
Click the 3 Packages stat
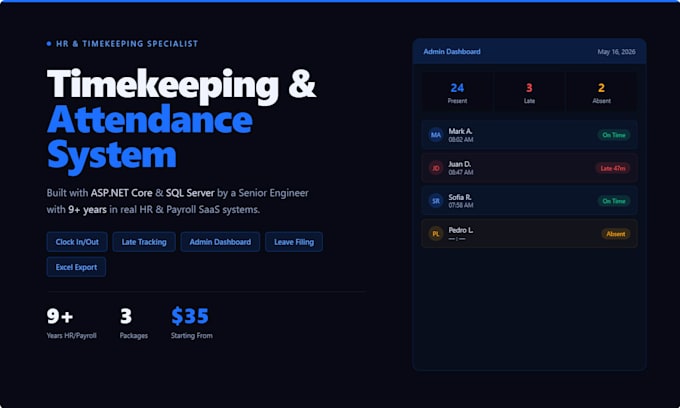pos(134,323)
